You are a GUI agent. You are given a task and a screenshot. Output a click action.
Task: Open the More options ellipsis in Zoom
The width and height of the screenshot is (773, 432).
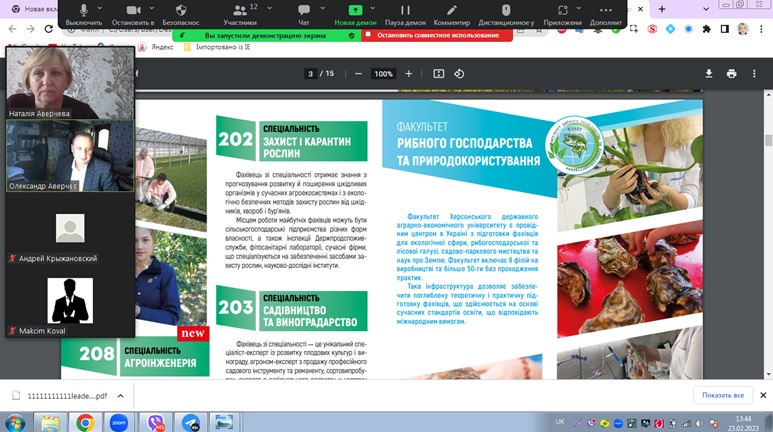tap(606, 14)
